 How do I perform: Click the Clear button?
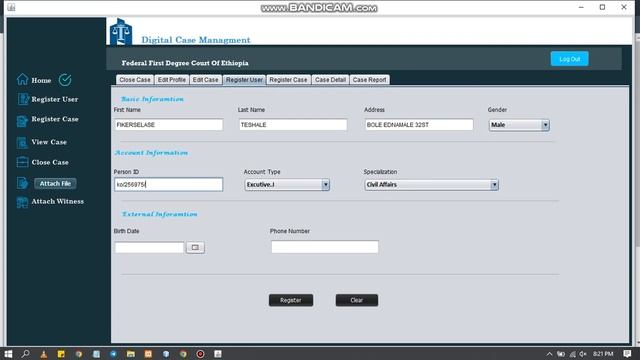coord(356,300)
